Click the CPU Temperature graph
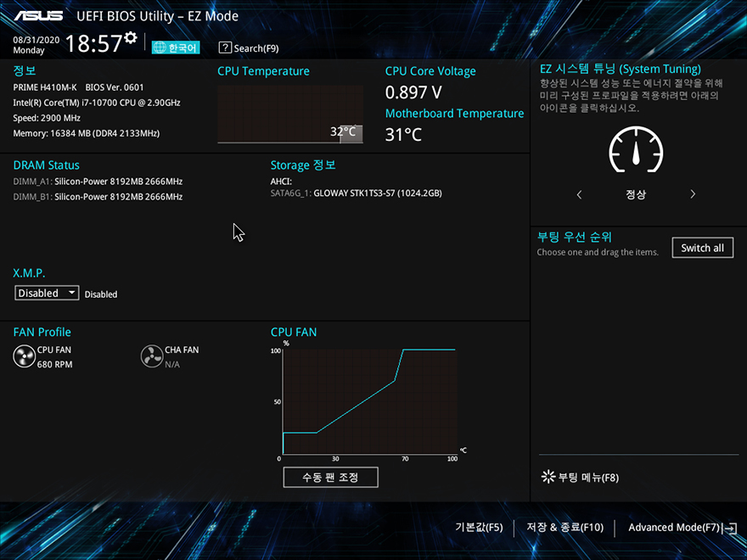 [290, 115]
